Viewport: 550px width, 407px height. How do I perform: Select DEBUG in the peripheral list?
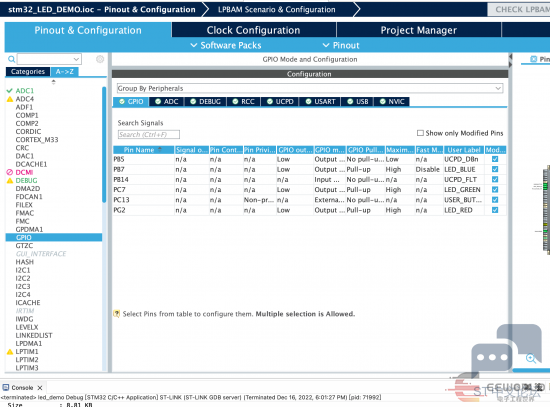[x=26, y=180]
